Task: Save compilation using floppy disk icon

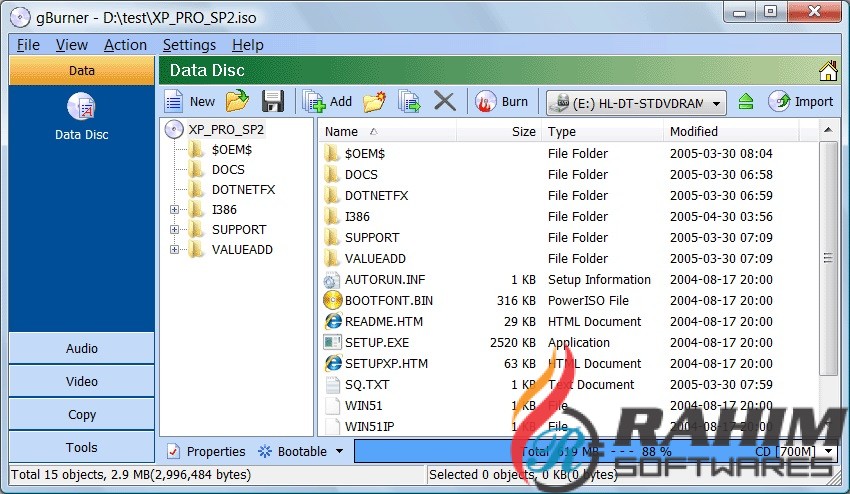Action: (273, 101)
